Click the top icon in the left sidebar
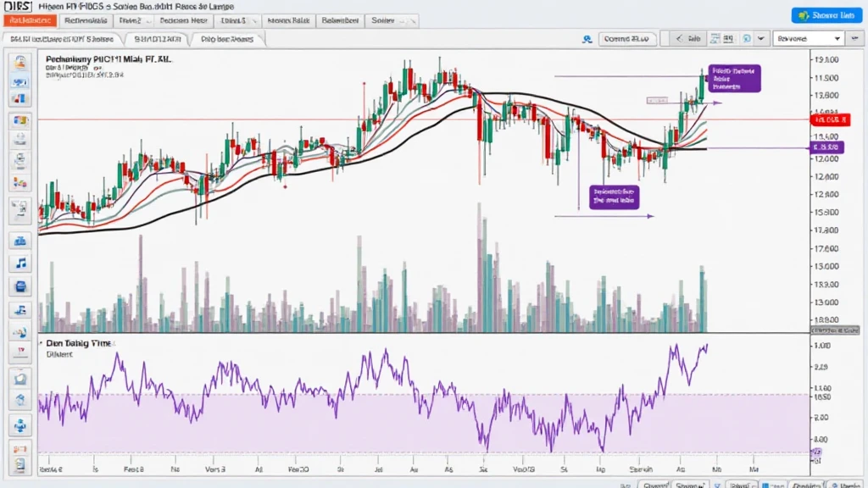The image size is (868, 488). (x=19, y=61)
